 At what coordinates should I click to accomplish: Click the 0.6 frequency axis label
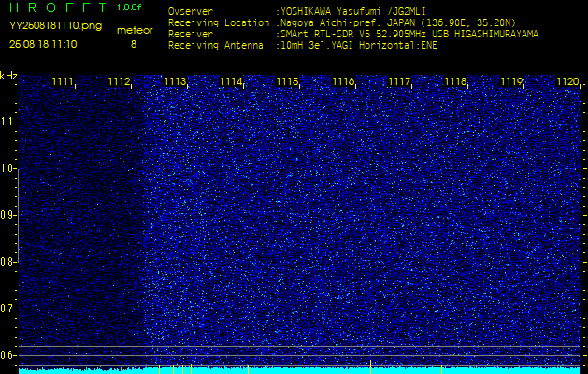coord(7,355)
